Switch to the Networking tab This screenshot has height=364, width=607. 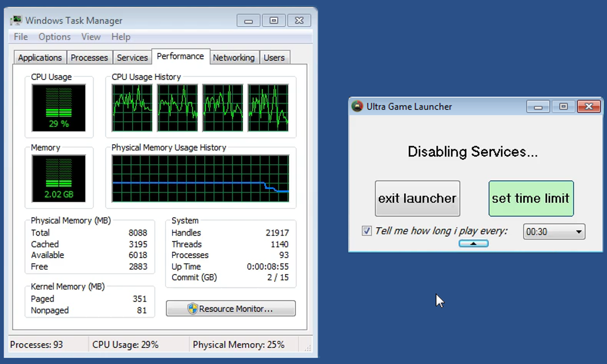pyautogui.click(x=234, y=58)
